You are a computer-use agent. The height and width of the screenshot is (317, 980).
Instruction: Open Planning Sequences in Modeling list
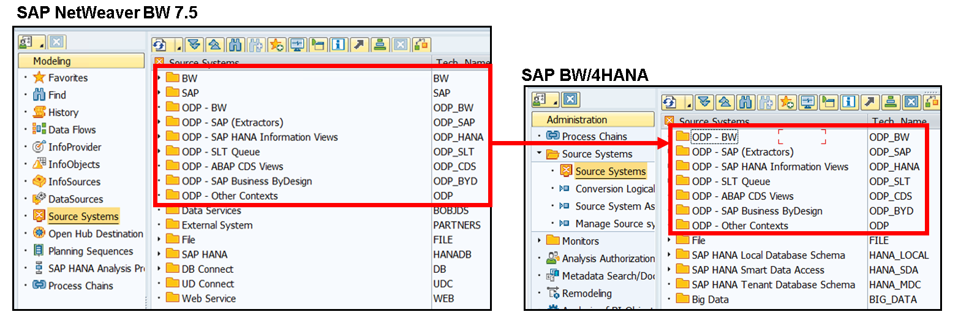point(83,251)
